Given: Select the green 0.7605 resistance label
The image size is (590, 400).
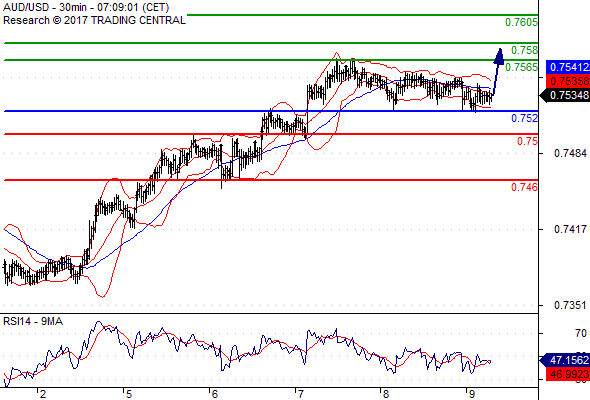Looking at the screenshot, I should [522, 22].
